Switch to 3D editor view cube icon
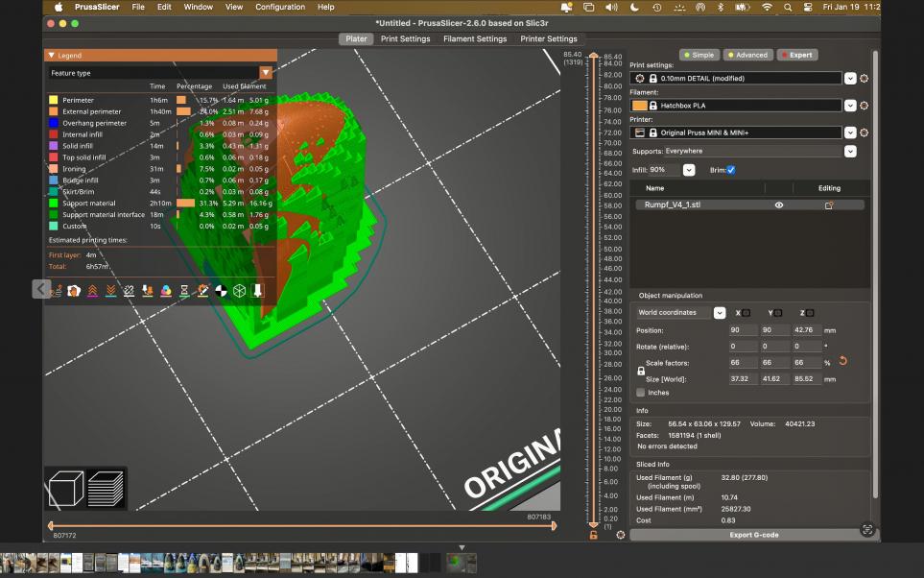Screen dimensions: 924x578 click(65, 488)
